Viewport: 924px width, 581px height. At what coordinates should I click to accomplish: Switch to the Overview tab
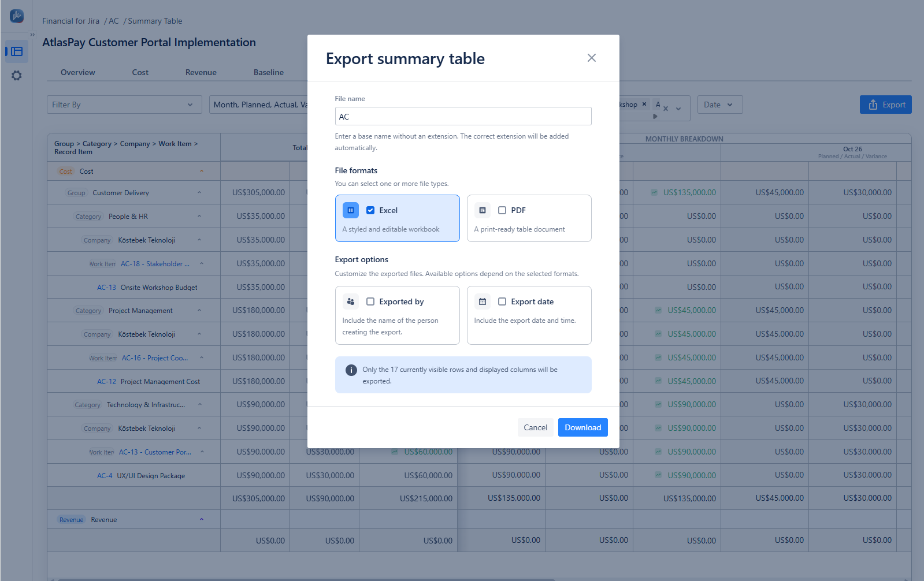pos(78,72)
